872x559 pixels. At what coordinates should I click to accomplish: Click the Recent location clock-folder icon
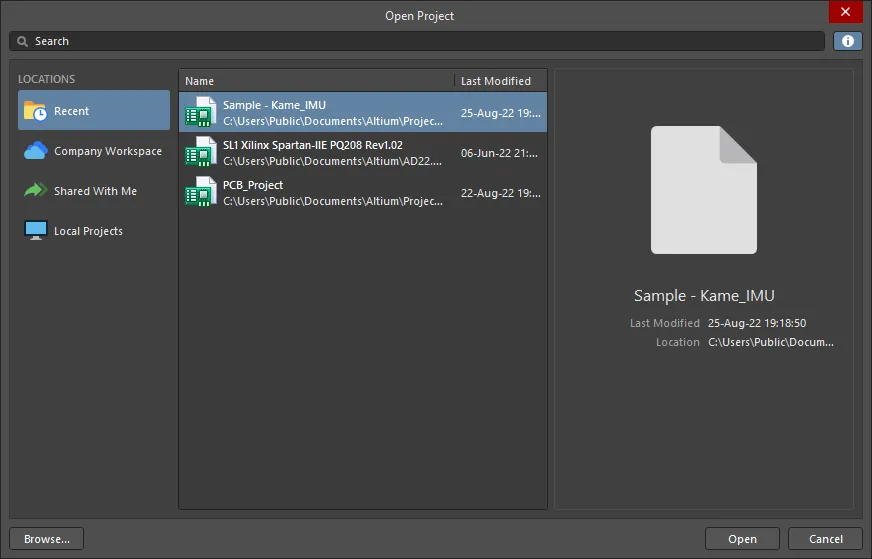(35, 111)
